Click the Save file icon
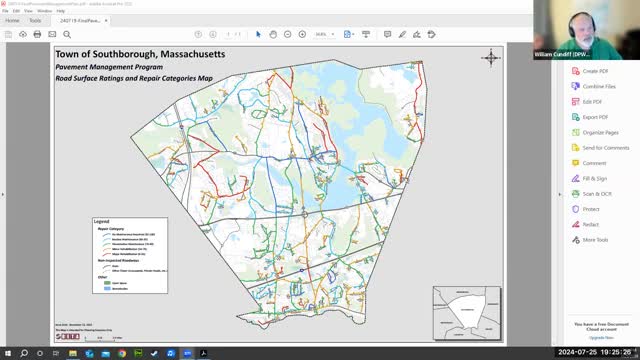This screenshot has height=360, width=640. [x=8, y=34]
